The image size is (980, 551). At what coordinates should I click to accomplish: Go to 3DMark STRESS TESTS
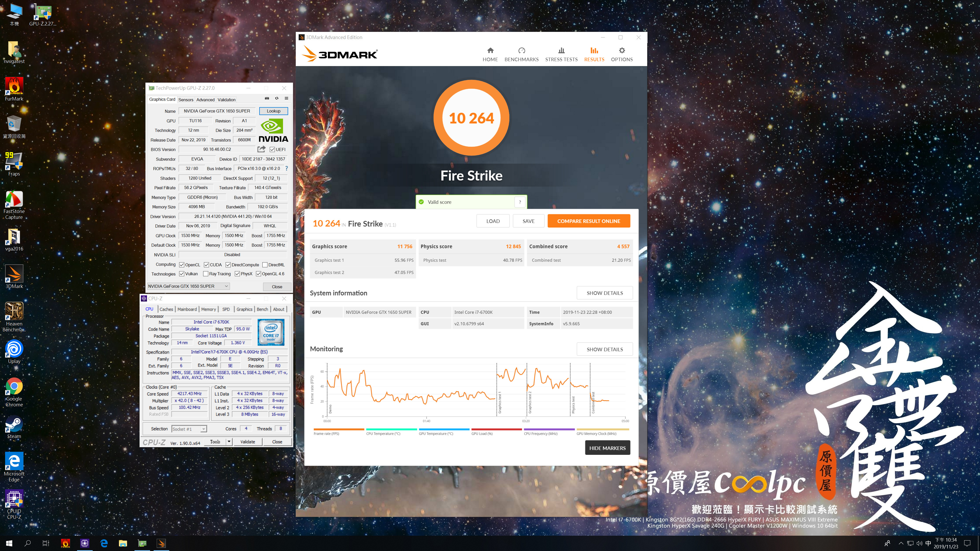[x=561, y=54]
